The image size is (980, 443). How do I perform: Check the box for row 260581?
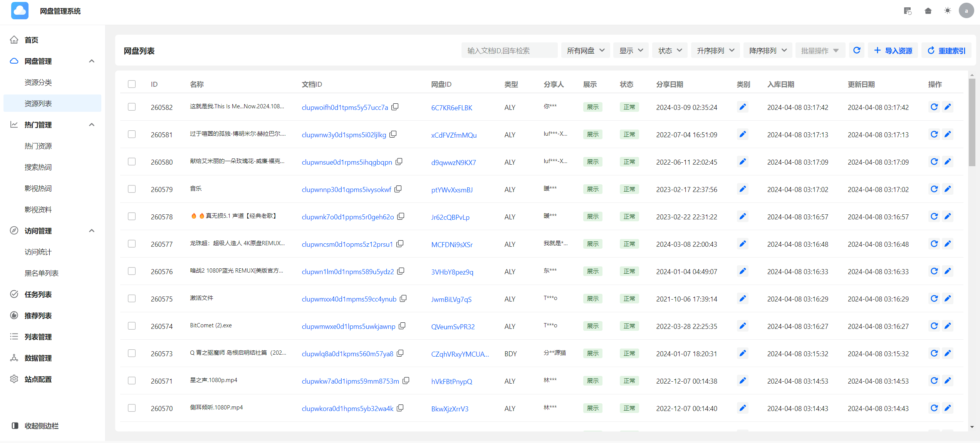pyautogui.click(x=132, y=134)
